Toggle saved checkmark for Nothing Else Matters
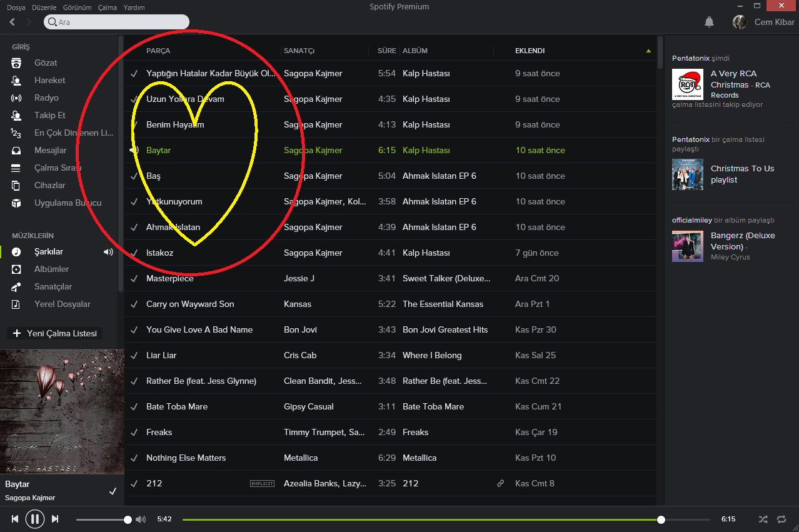799x532 pixels. tap(134, 458)
